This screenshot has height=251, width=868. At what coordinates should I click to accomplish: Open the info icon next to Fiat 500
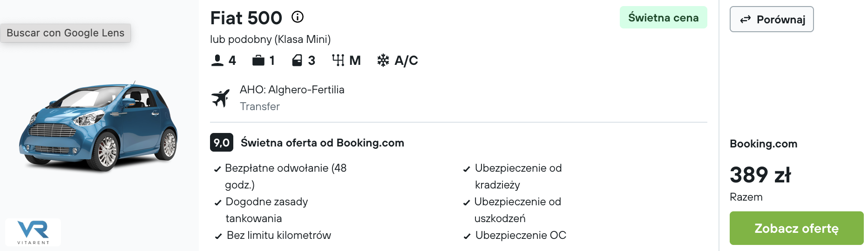coord(298,17)
